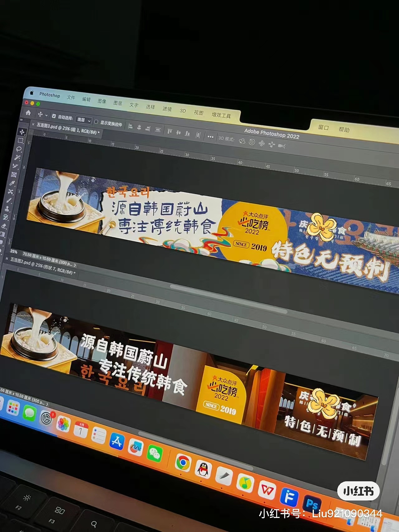Open QQ penguin app in Dock

[x=204, y=469]
